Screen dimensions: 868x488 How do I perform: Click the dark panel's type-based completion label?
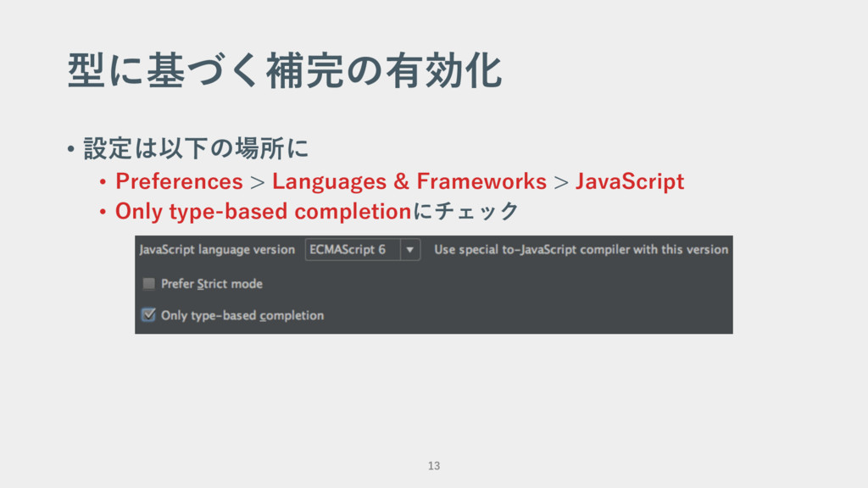point(242,315)
